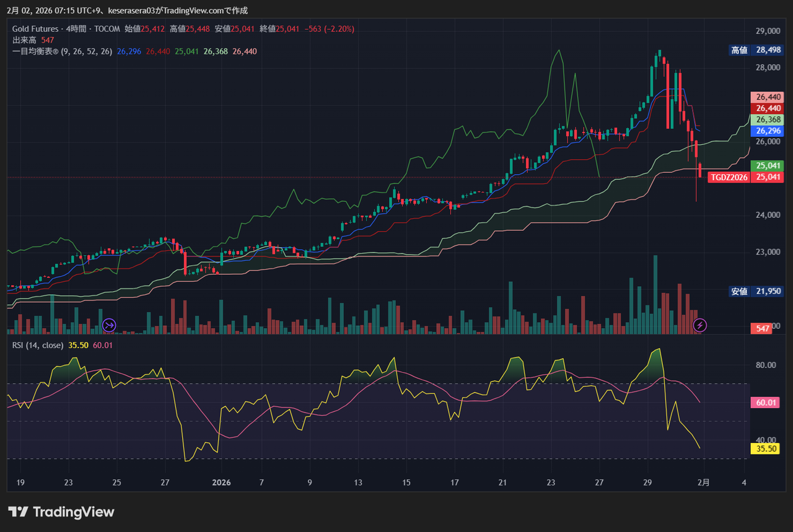Select the RSI (14, close) indicator legend
This screenshot has height=532, width=793.
point(38,345)
